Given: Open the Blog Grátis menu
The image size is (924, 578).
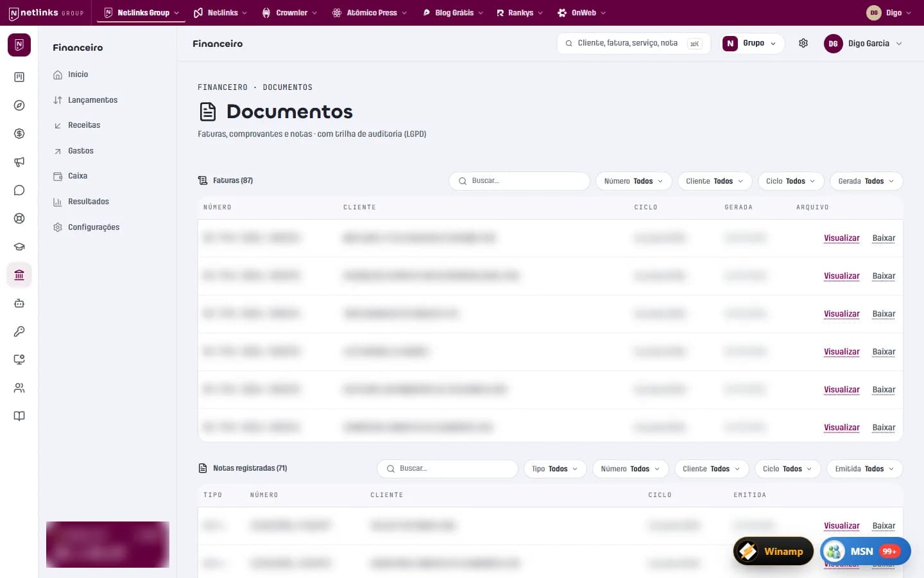Looking at the screenshot, I should (x=453, y=13).
